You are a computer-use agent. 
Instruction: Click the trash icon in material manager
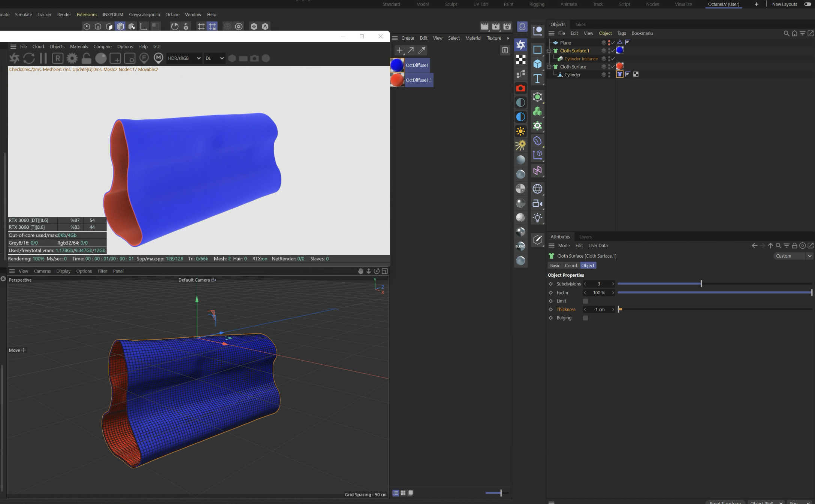pyautogui.click(x=505, y=50)
